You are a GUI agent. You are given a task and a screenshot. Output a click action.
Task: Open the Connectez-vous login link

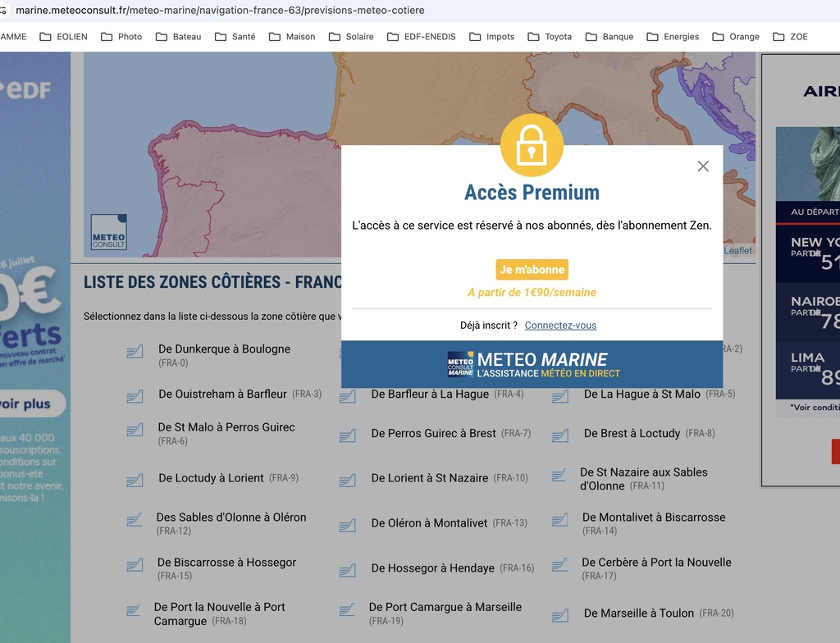click(x=560, y=326)
